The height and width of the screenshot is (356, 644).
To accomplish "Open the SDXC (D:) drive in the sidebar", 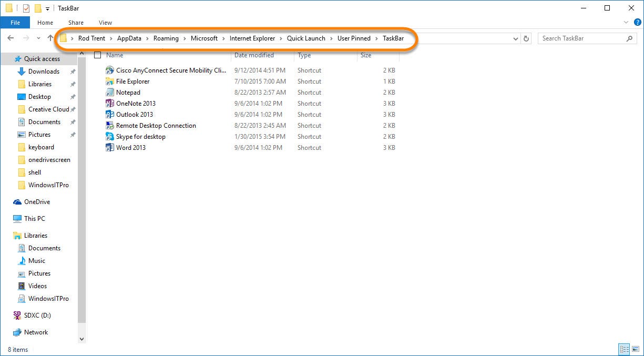I will 37,315.
